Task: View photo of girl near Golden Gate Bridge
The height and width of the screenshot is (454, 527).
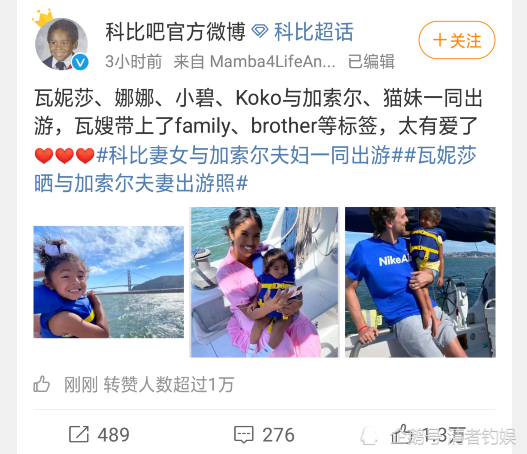Action: click(109, 282)
